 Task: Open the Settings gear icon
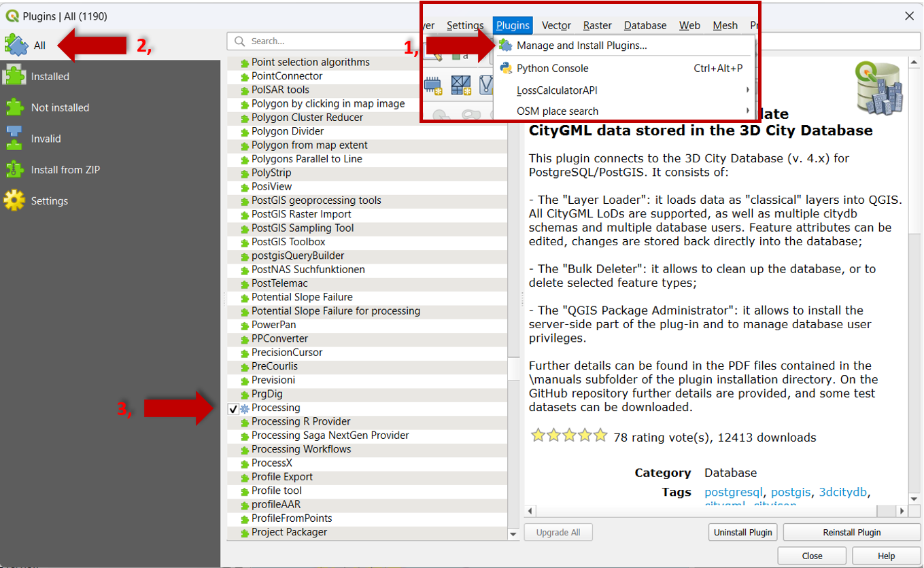click(14, 201)
